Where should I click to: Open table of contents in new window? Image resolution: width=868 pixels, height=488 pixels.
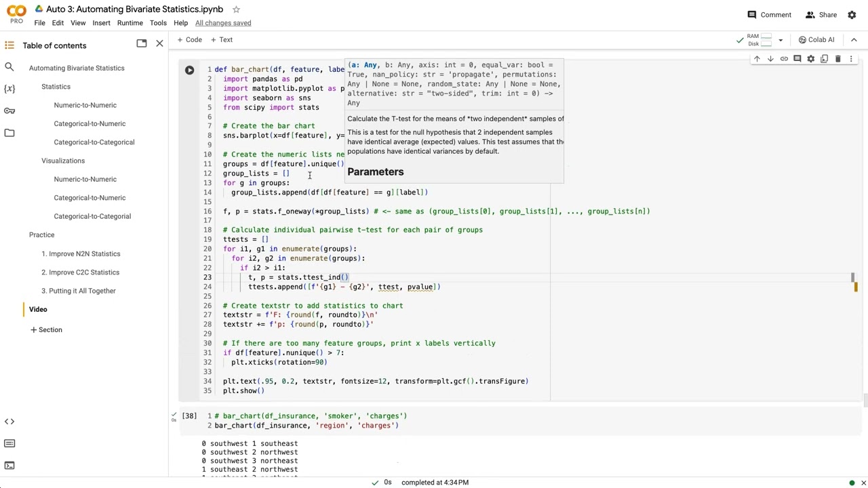pyautogui.click(x=142, y=44)
